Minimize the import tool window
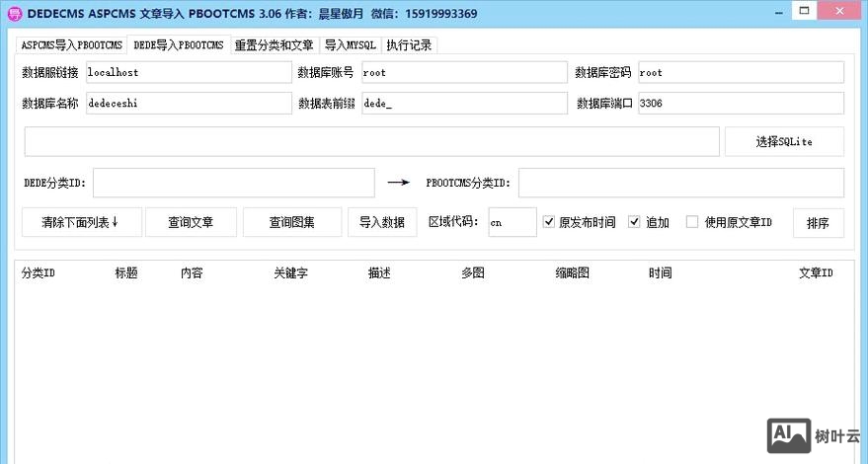 (x=779, y=12)
